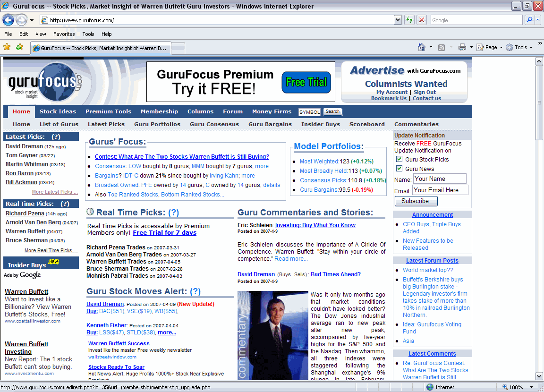Open the 'Bad Times Ahead?' article link
Viewport: 544px width, 392px height.
335,274
